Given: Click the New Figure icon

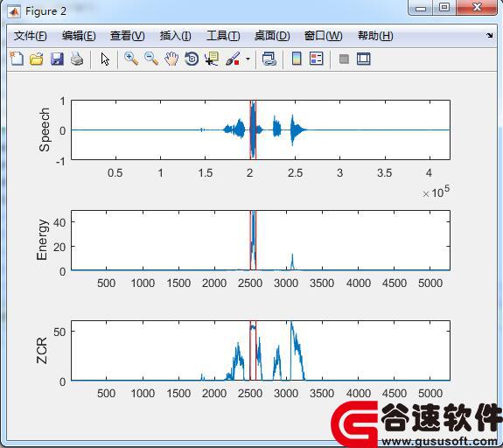Looking at the screenshot, I should click(x=17, y=59).
